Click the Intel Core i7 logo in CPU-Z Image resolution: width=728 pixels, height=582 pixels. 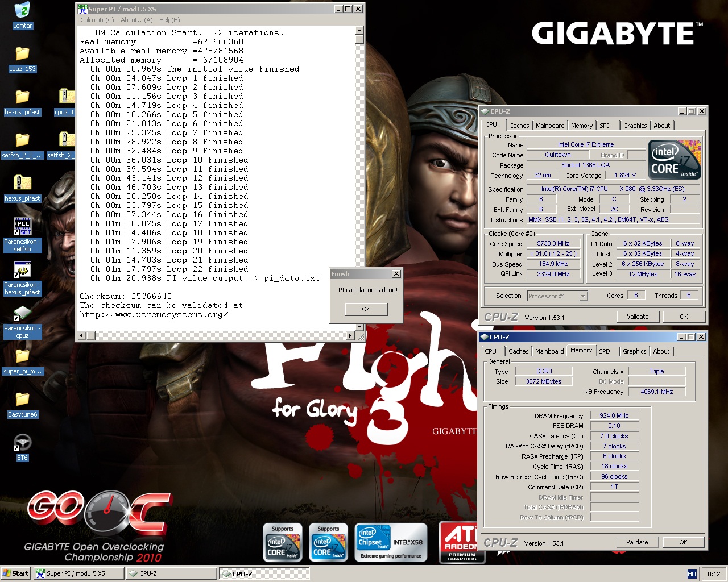tap(675, 160)
